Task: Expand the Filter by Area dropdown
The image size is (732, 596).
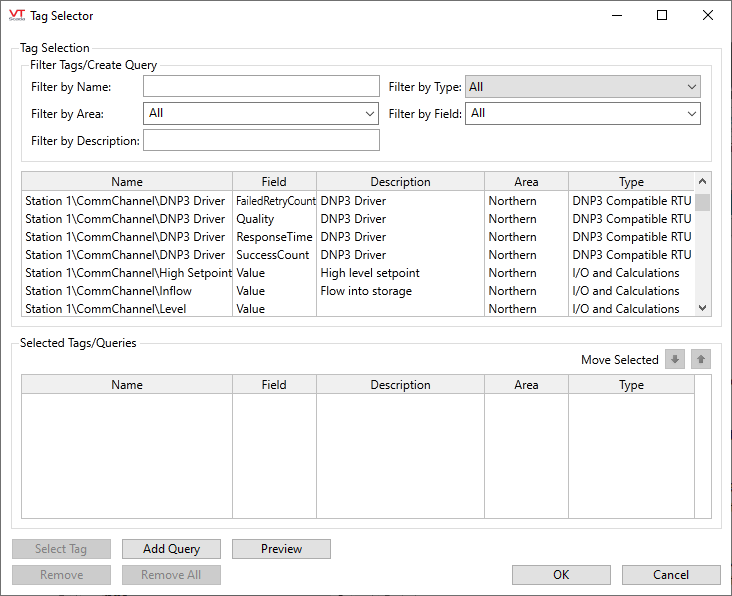Action: pyautogui.click(x=261, y=114)
